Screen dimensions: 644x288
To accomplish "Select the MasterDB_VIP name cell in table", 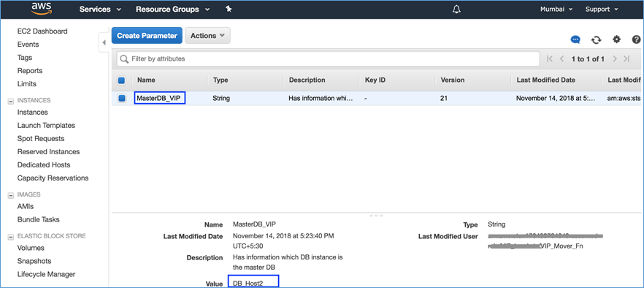I will [x=160, y=99].
